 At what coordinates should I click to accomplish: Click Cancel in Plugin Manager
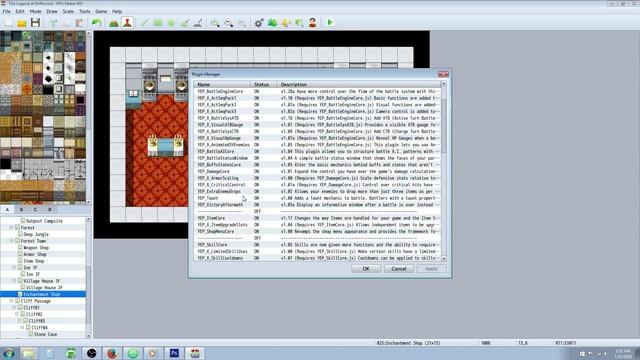(x=399, y=269)
